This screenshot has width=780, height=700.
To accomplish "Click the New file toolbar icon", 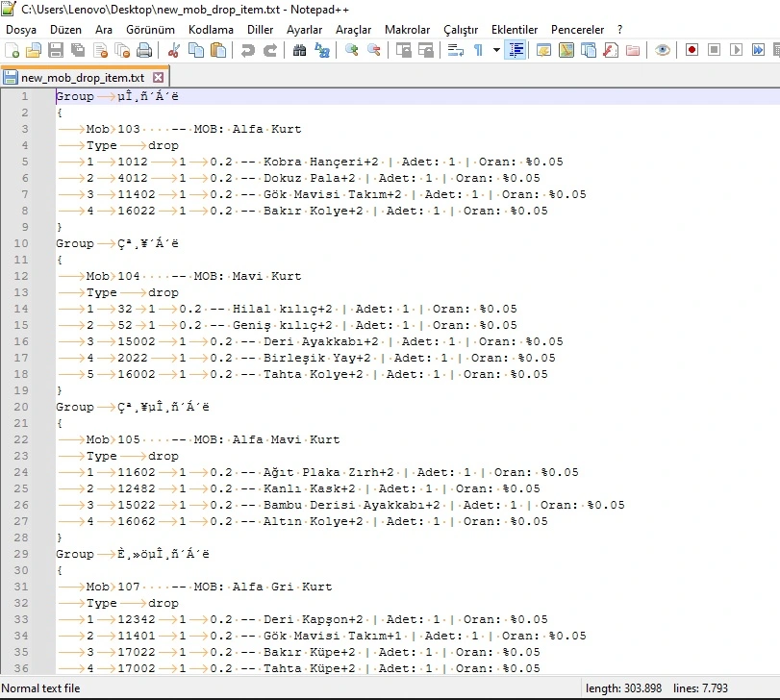I will coord(12,50).
